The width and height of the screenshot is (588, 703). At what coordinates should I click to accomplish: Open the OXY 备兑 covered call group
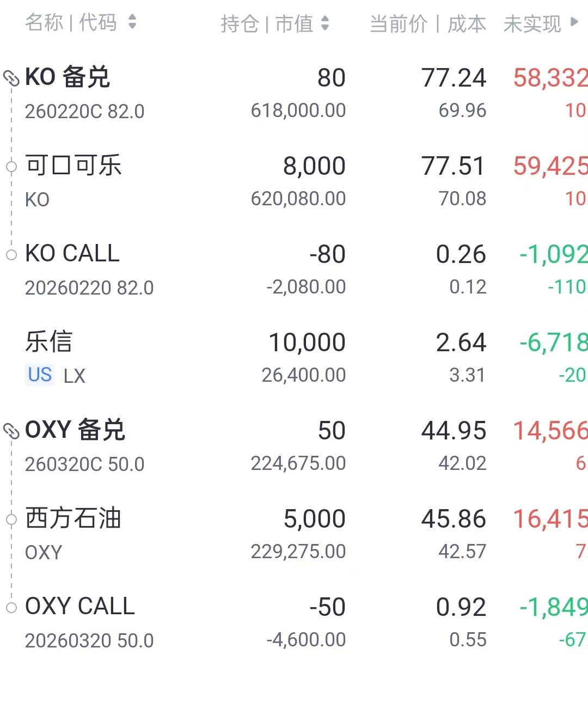click(75, 431)
